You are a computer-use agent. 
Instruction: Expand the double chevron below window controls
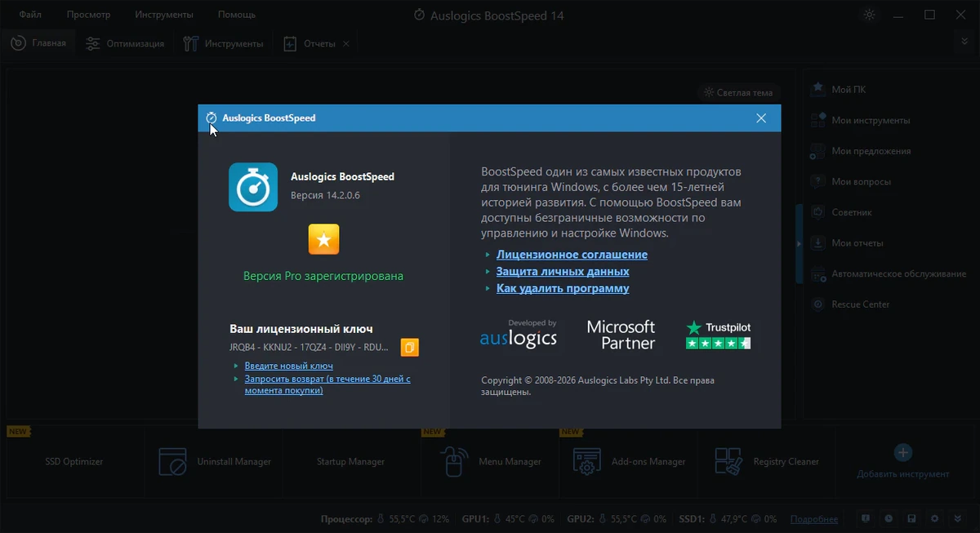point(965,41)
